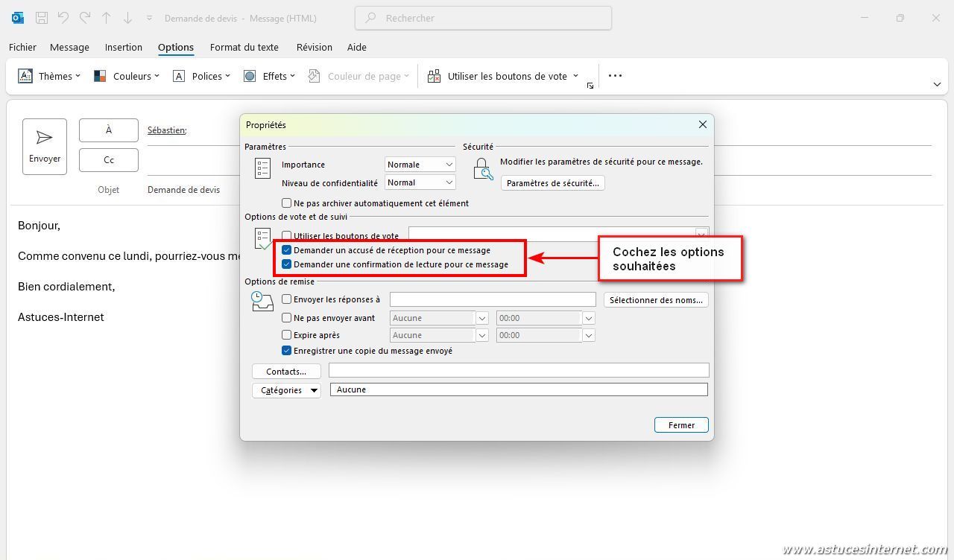Expand the Niveau de confidentialité dropdown

(420, 182)
